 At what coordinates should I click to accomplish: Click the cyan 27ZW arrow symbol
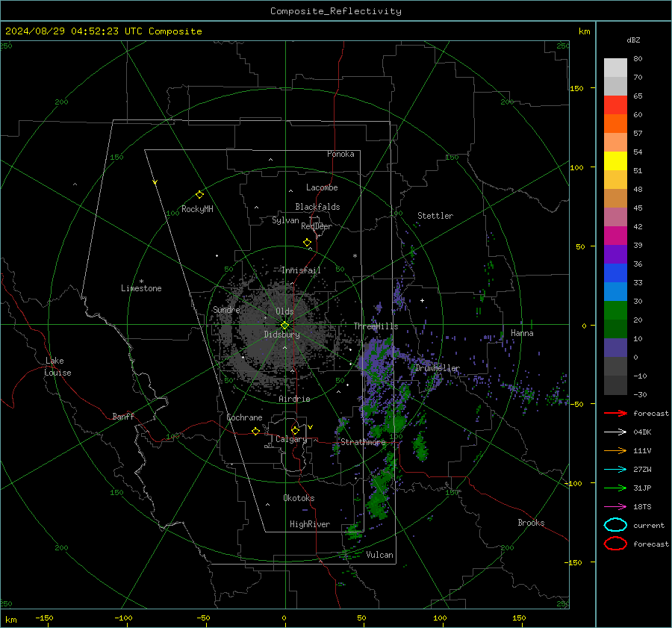[x=615, y=470]
